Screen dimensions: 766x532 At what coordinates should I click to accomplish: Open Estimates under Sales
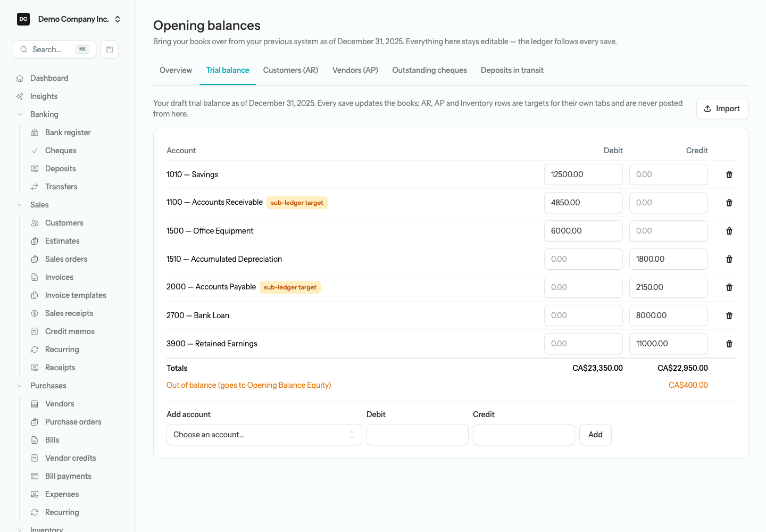(x=62, y=241)
